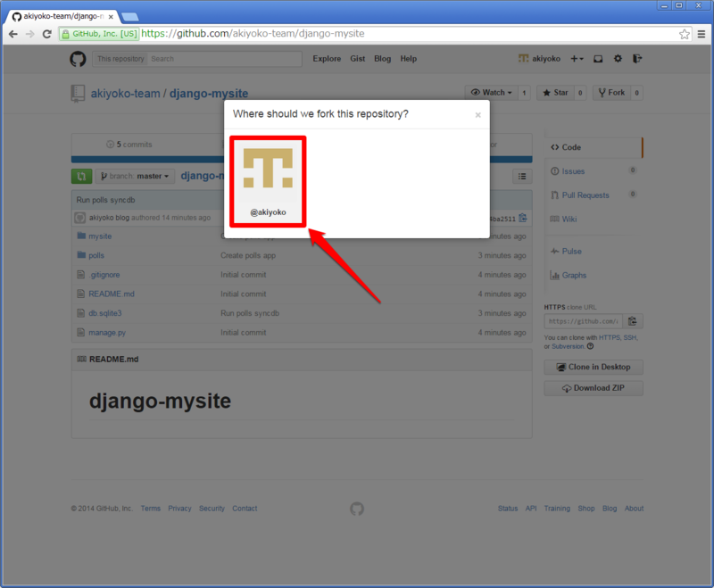This screenshot has height=588, width=714.
Task: Click Clone in Desktop button
Action: pyautogui.click(x=594, y=367)
